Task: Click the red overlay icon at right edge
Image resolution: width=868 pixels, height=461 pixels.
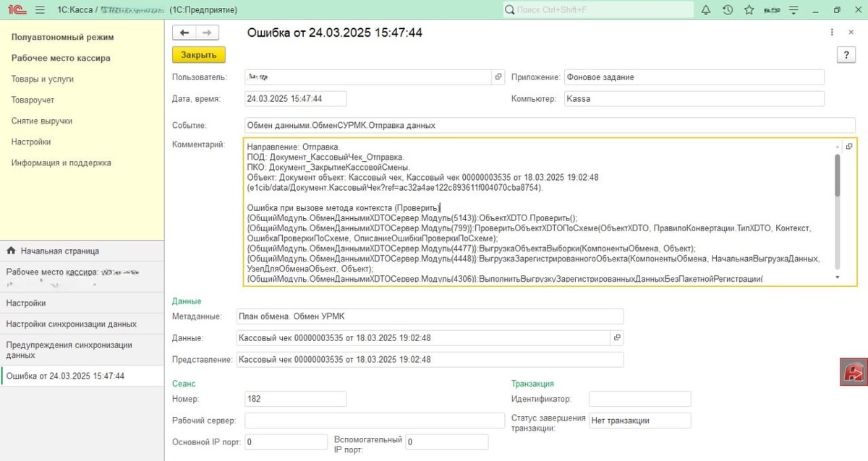Action: tap(854, 372)
